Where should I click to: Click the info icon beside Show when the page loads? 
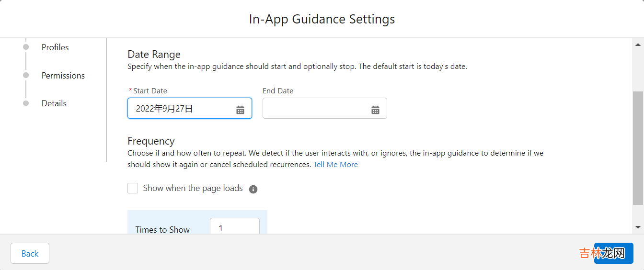tap(253, 189)
